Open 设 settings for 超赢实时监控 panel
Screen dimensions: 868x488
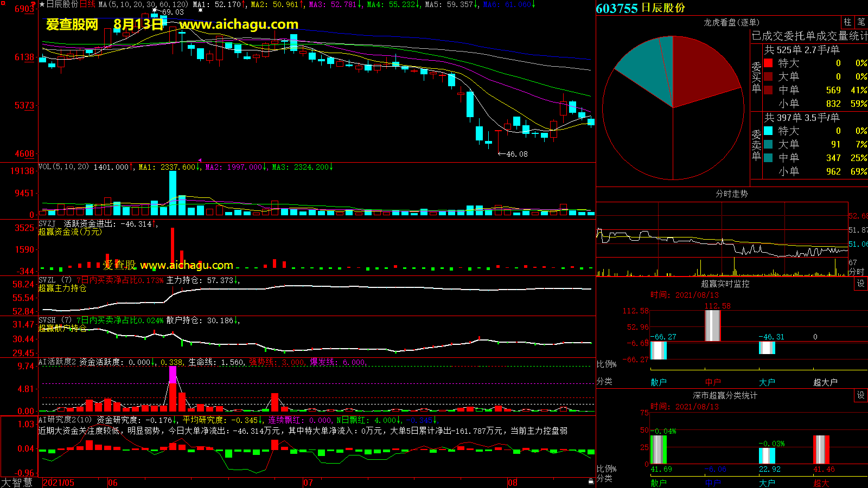click(860, 284)
